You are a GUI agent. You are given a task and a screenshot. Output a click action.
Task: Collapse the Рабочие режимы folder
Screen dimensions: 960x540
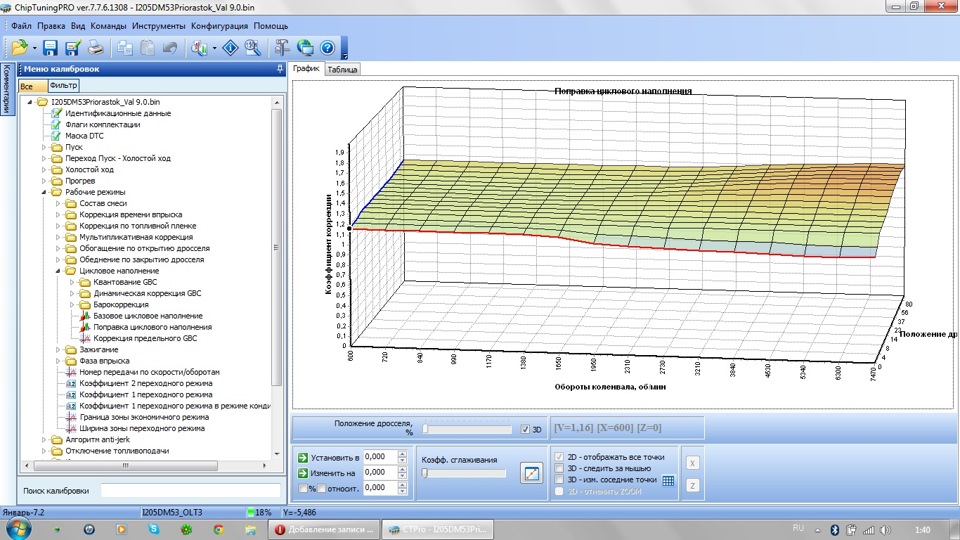pyautogui.click(x=45, y=192)
